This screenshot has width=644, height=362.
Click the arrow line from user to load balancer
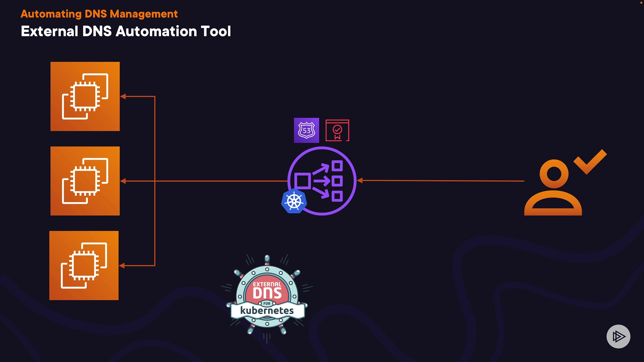(x=443, y=181)
